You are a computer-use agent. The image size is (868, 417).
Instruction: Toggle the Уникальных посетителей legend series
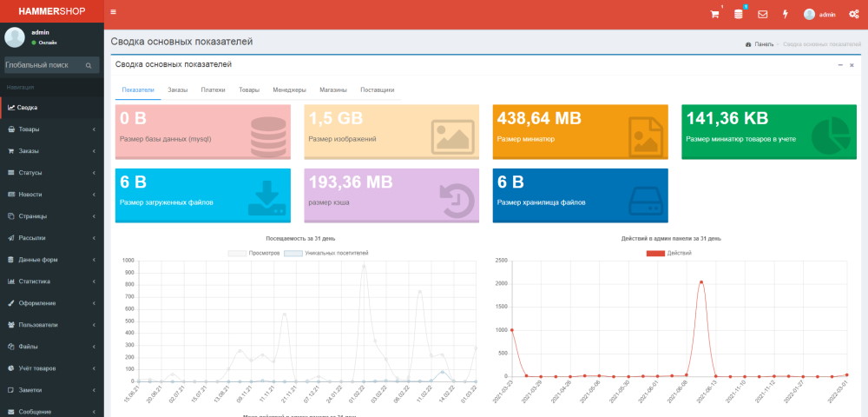[x=326, y=253]
